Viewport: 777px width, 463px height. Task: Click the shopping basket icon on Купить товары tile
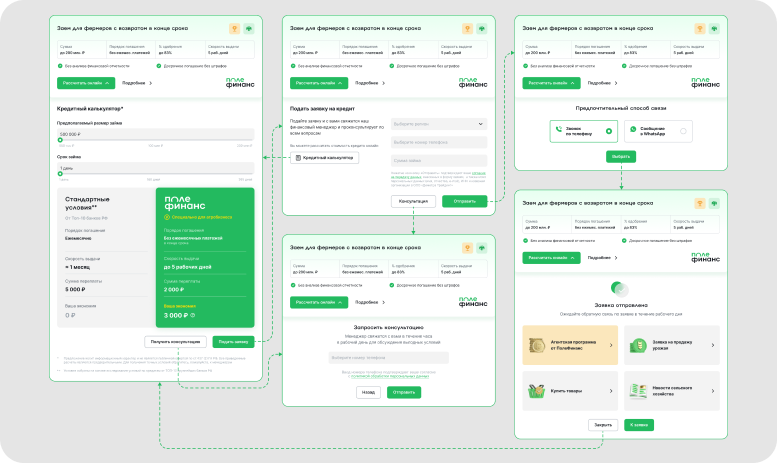[x=536, y=391]
